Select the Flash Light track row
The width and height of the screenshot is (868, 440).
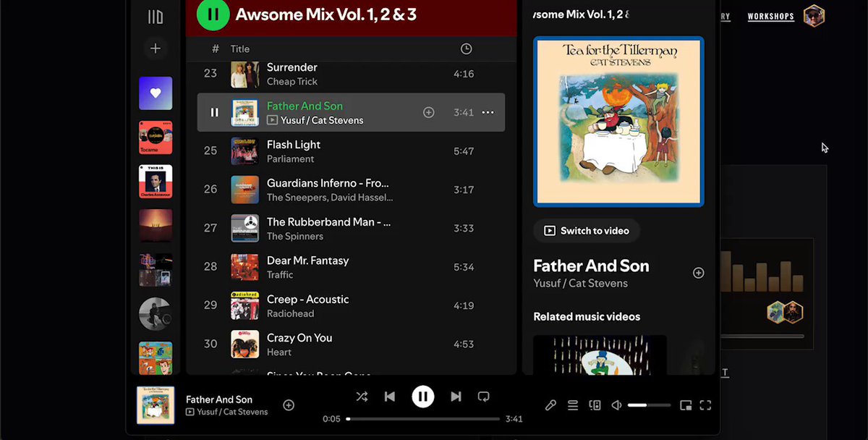pyautogui.click(x=351, y=151)
